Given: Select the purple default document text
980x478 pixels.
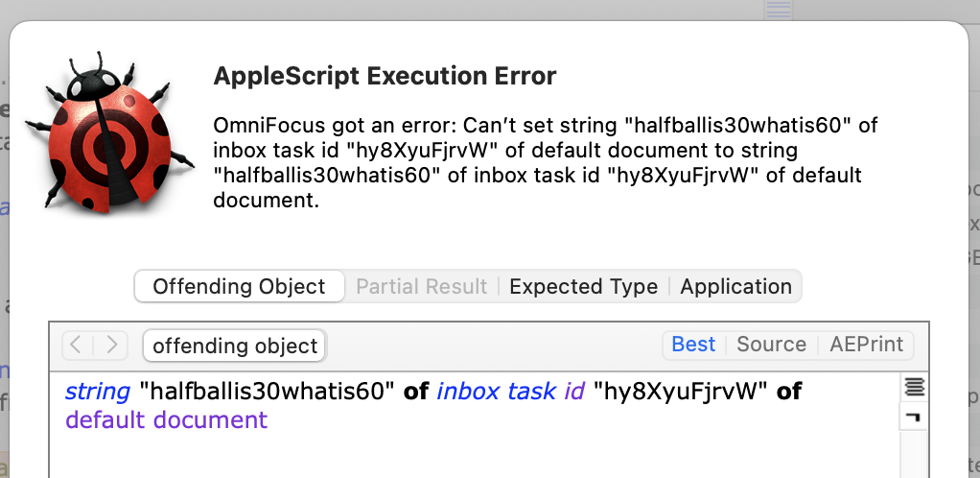Looking at the screenshot, I should point(166,419).
